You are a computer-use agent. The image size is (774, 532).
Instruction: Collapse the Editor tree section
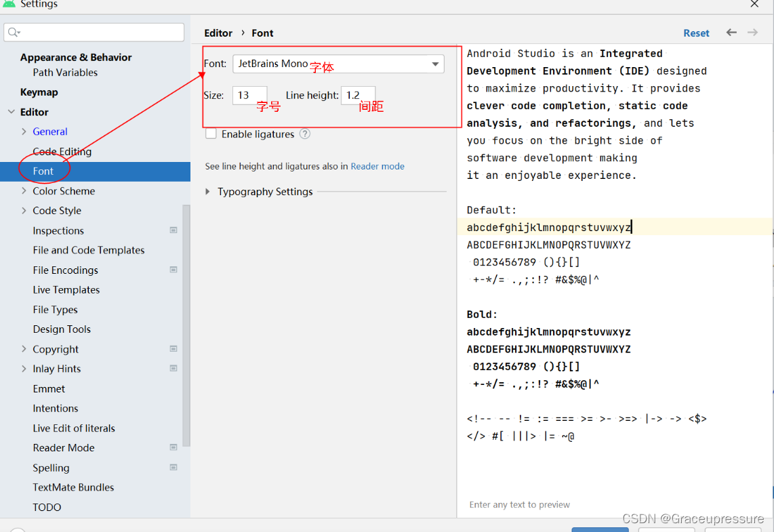[12, 112]
